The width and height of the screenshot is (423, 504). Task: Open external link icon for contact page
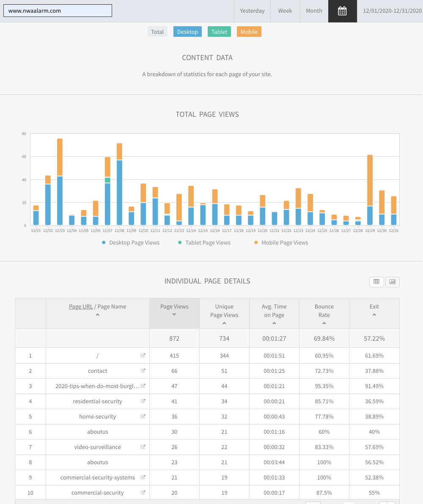click(143, 371)
